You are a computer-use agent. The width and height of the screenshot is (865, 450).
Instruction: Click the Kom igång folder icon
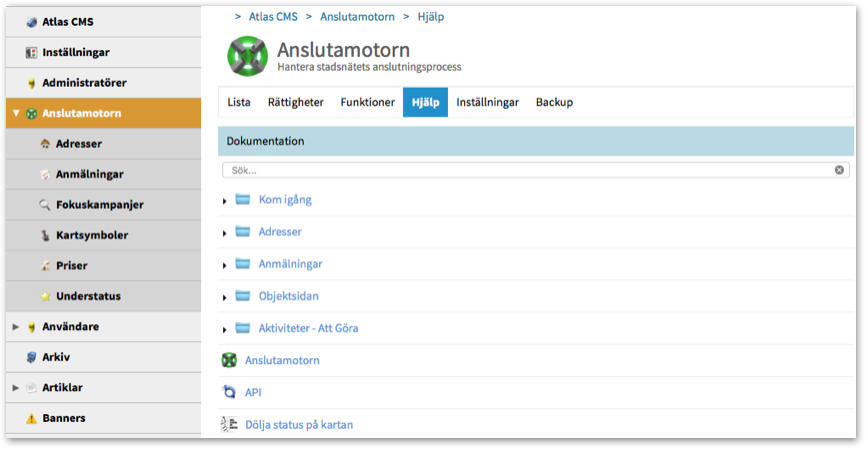coord(243,199)
